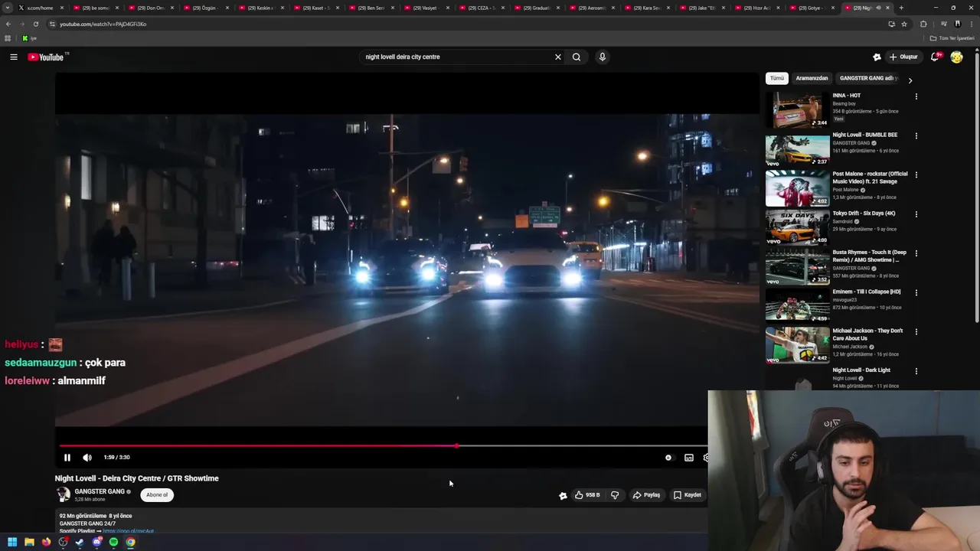Open Michael Jackson - They Don't Care title

[x=867, y=334]
